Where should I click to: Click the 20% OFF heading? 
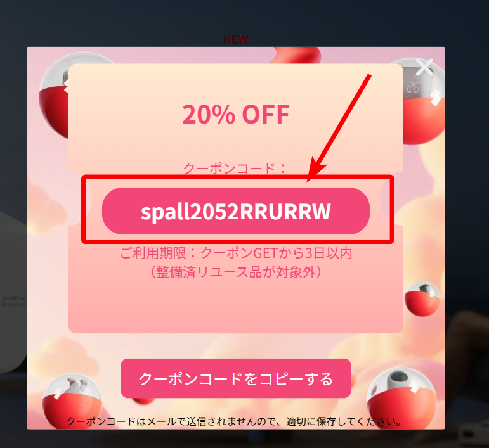236,114
